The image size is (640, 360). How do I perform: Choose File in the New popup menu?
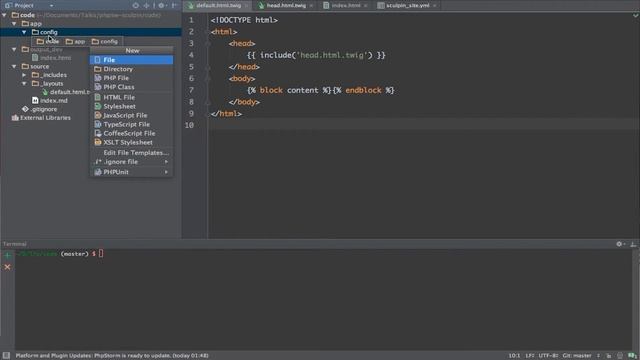pyautogui.click(x=131, y=60)
